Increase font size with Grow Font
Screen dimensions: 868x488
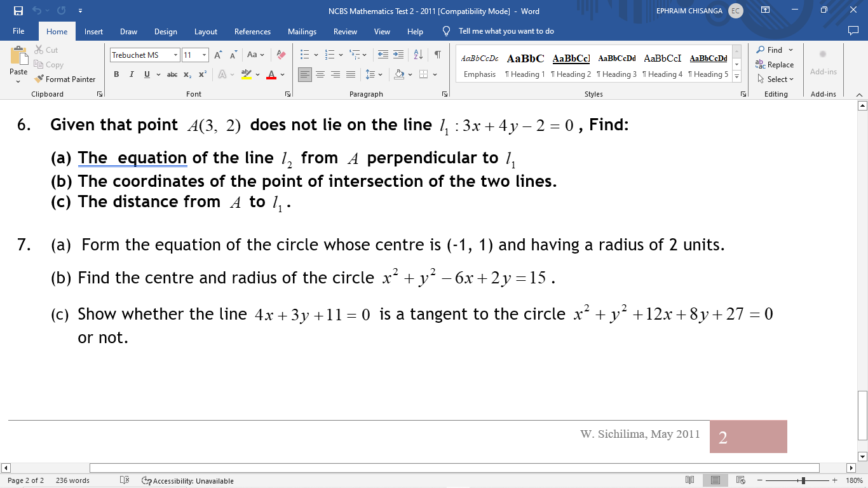pyautogui.click(x=218, y=55)
